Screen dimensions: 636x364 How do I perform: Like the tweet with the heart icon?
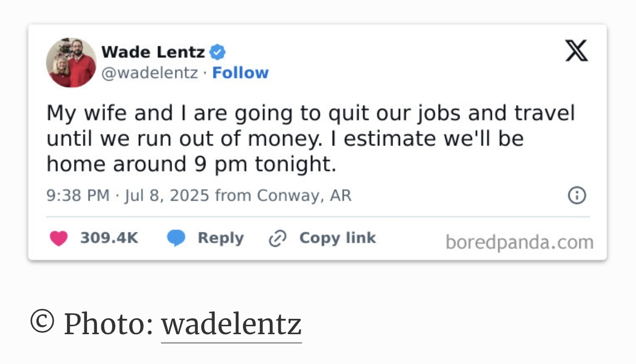tap(59, 238)
